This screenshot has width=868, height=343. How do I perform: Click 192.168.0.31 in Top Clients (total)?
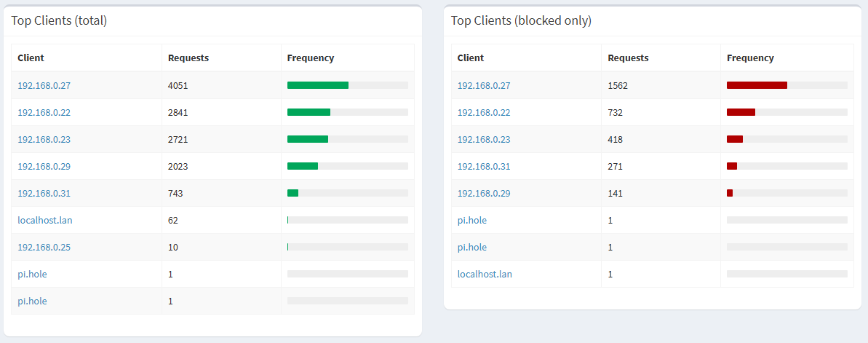pyautogui.click(x=44, y=193)
